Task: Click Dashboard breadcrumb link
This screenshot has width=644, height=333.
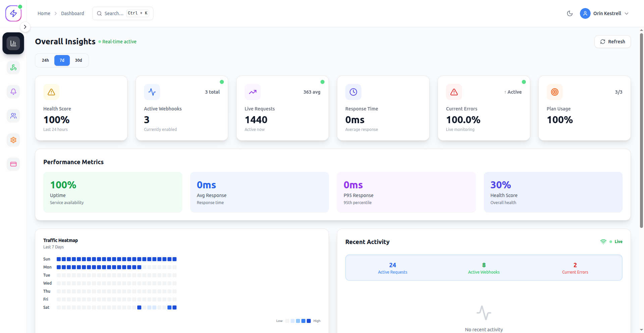Action: [72, 13]
